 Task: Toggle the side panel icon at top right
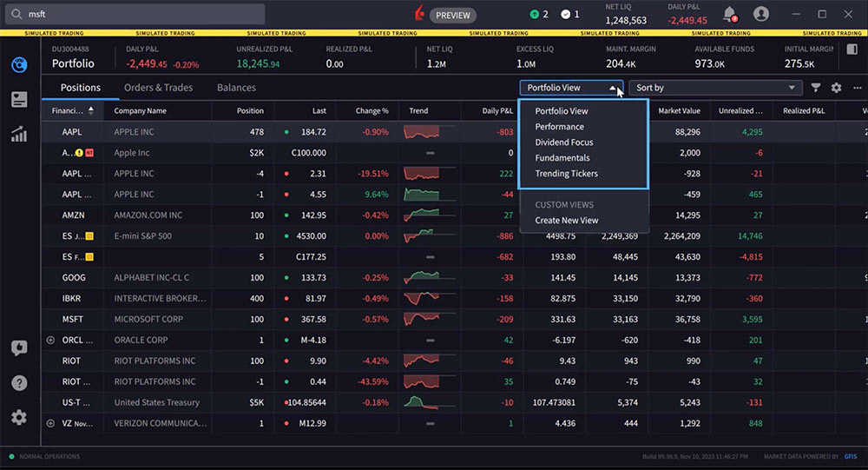(x=852, y=50)
